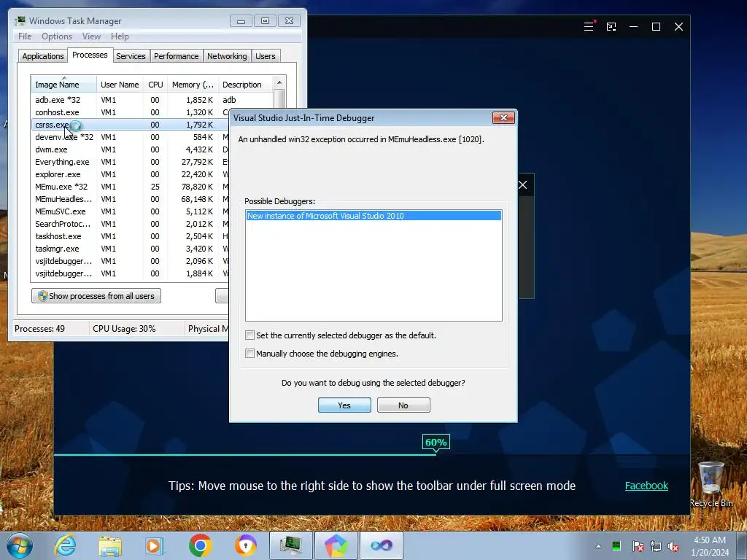The width and height of the screenshot is (747, 560).
Task: Select MEmuSVC.exe process row
Action: (x=131, y=211)
